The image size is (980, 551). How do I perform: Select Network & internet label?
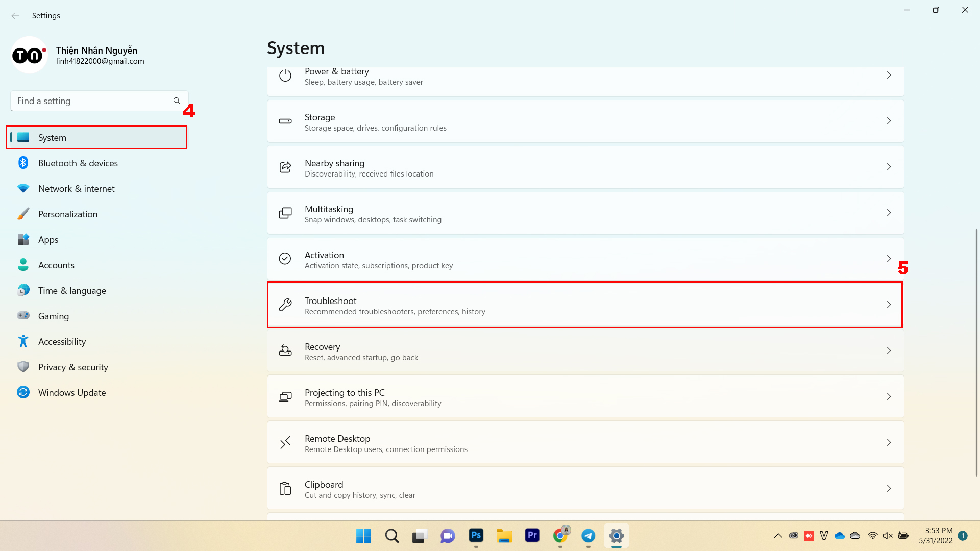click(x=77, y=189)
